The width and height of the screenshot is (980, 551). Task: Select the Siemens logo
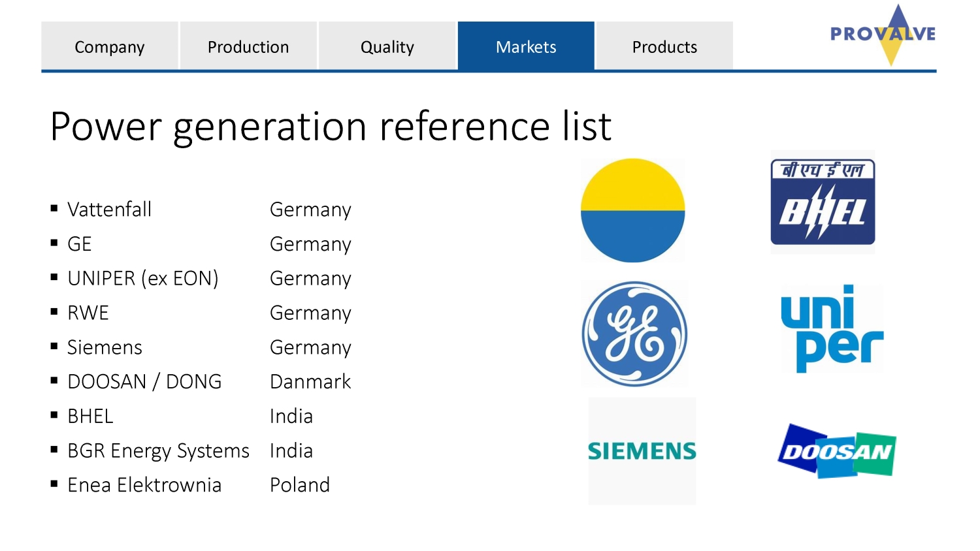642,450
